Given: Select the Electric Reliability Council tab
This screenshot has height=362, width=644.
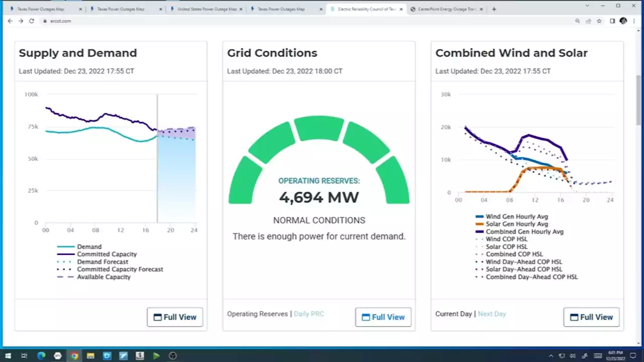Looking at the screenshot, I should pyautogui.click(x=366, y=9).
